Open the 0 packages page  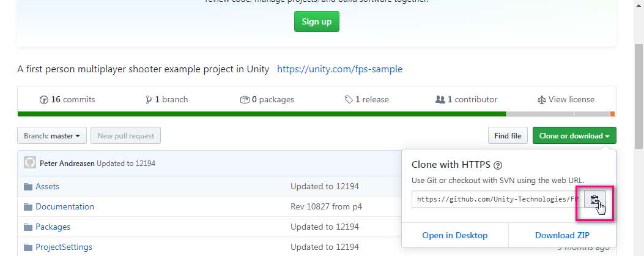point(267,100)
